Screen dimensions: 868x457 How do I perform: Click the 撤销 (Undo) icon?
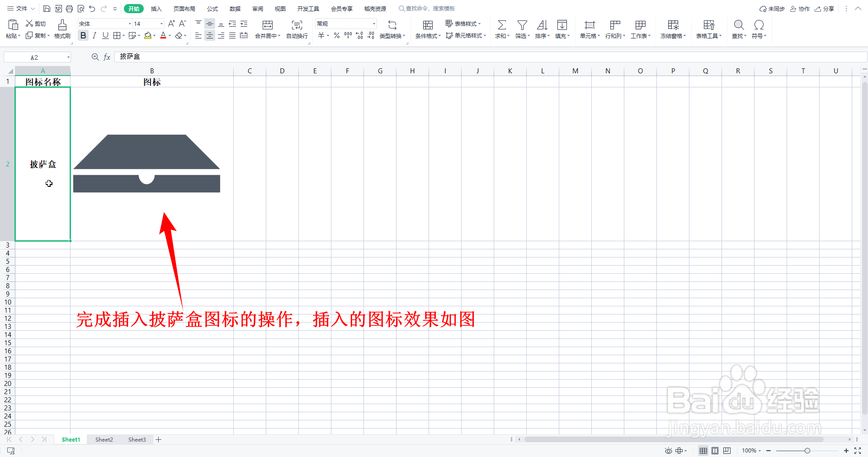click(x=92, y=8)
